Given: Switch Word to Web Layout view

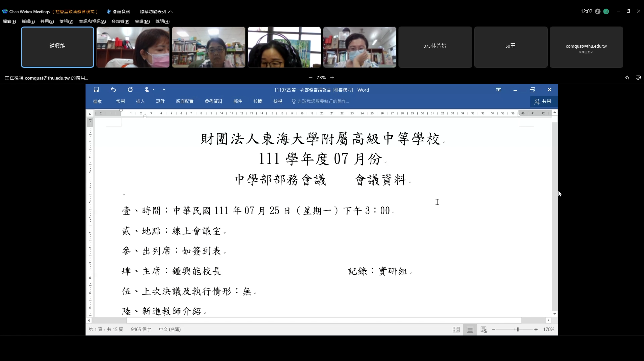Looking at the screenshot, I should (x=484, y=330).
